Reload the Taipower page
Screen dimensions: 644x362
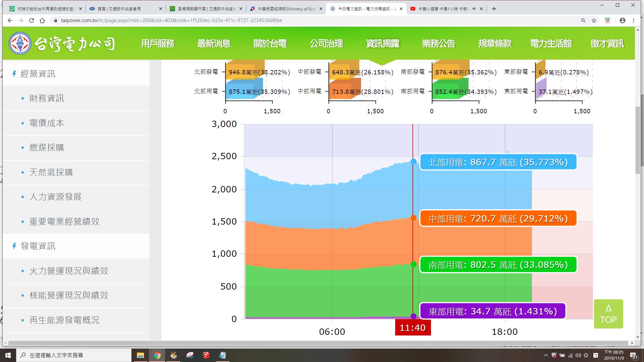32,20
